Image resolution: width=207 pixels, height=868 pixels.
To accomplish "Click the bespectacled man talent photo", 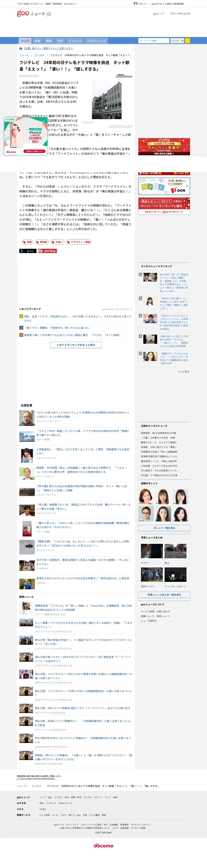I will [146, 514].
